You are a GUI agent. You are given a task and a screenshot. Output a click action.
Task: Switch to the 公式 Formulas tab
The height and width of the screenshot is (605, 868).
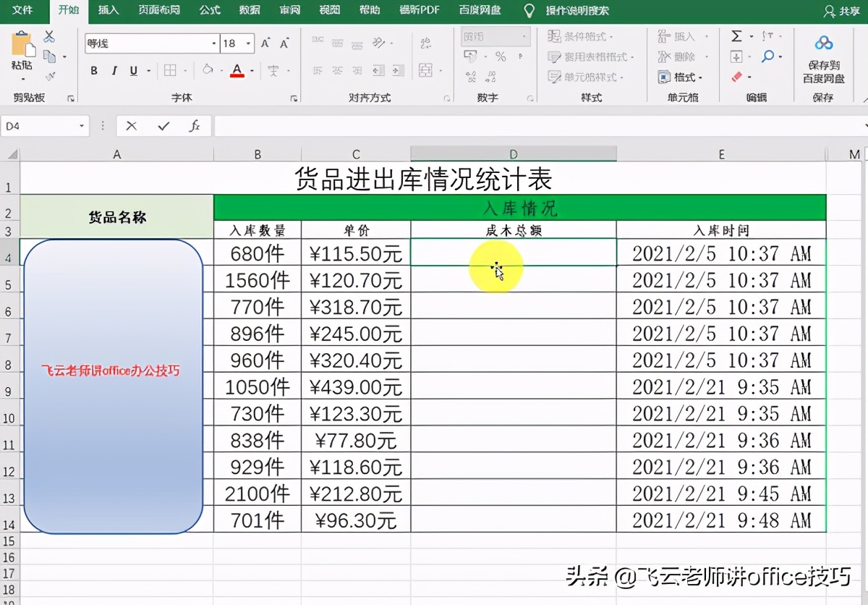coord(210,11)
